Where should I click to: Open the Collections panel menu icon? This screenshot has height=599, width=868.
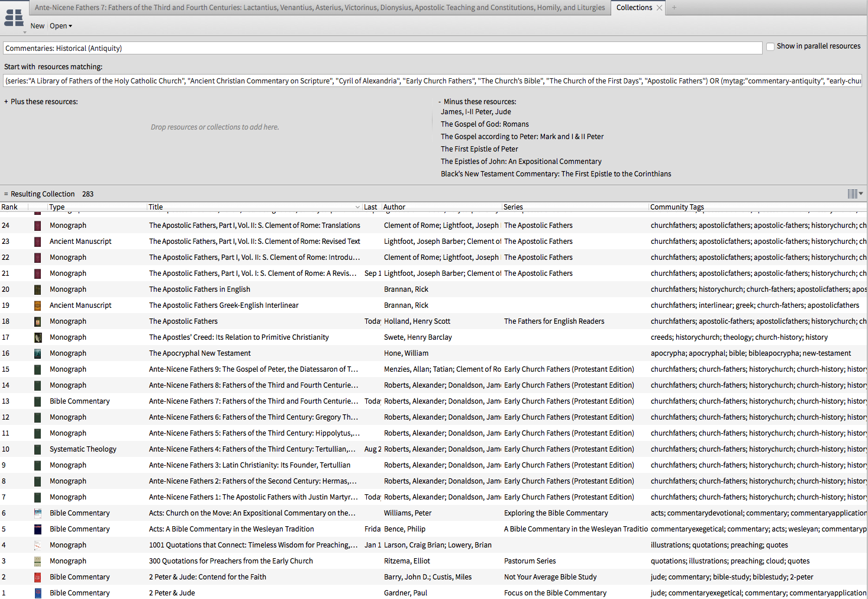tap(14, 18)
